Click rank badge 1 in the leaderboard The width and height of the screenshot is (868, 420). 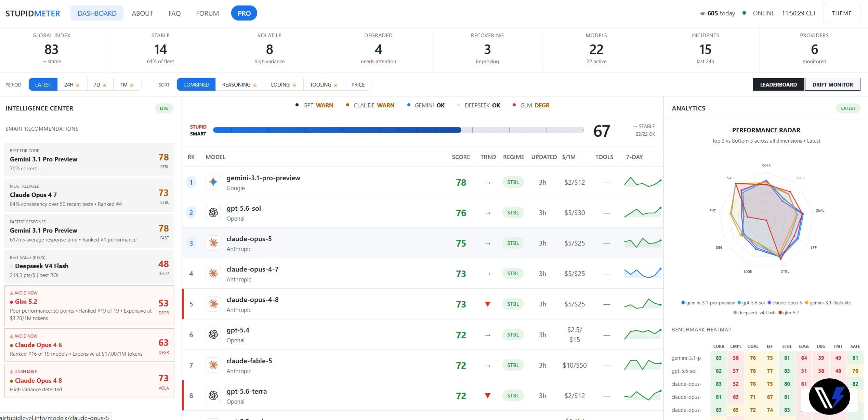click(191, 182)
